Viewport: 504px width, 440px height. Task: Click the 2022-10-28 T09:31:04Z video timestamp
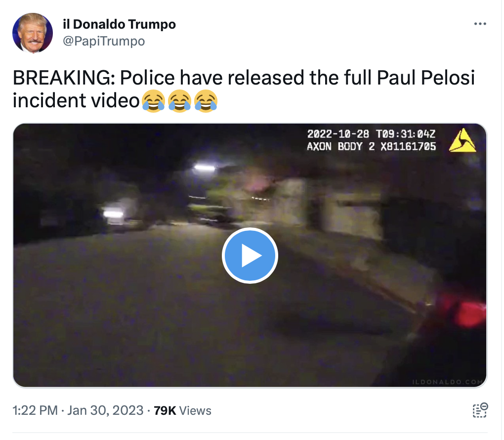[x=371, y=133]
